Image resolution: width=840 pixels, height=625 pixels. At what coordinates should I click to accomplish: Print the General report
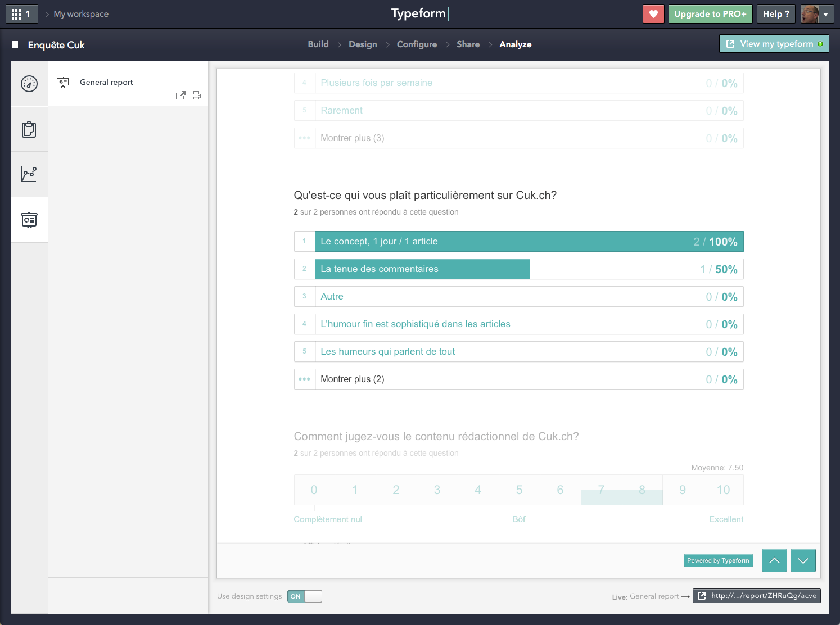pos(196,96)
